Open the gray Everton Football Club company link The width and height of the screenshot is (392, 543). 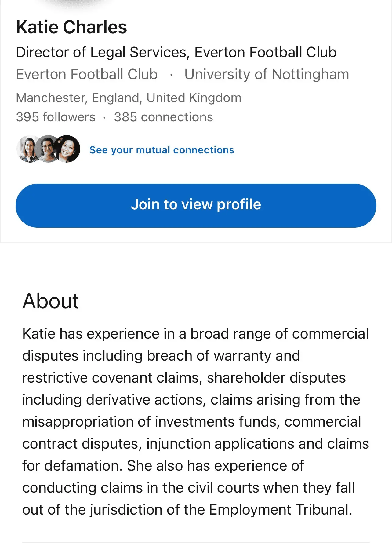coord(87,74)
